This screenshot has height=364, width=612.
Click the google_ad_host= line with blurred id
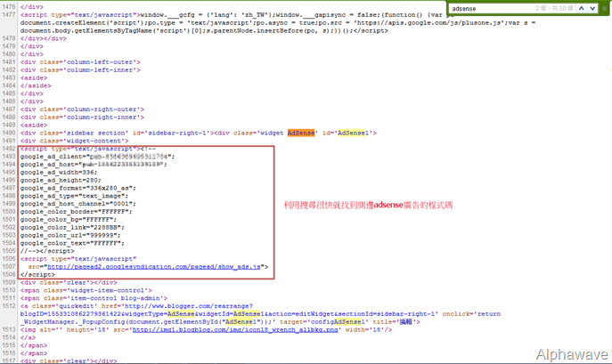(94, 165)
